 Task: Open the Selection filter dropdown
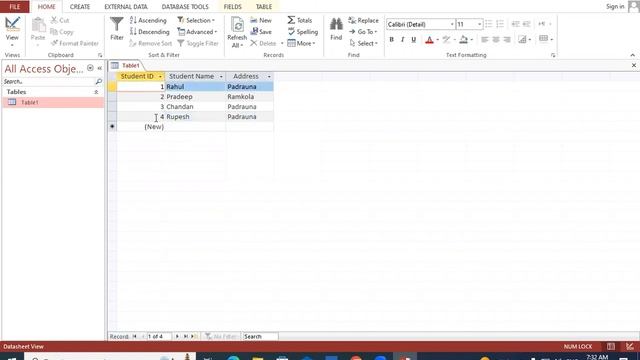click(196, 20)
